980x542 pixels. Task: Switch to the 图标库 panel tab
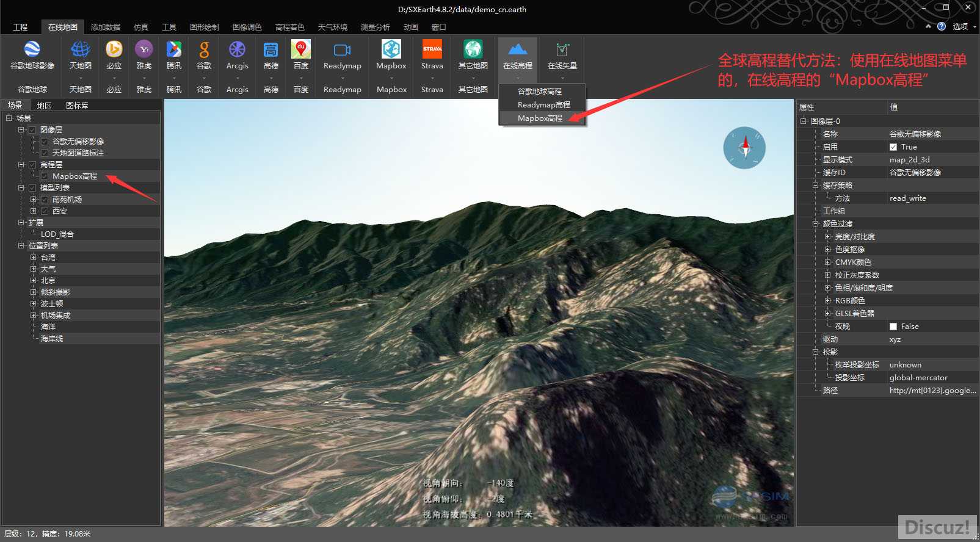coord(77,106)
